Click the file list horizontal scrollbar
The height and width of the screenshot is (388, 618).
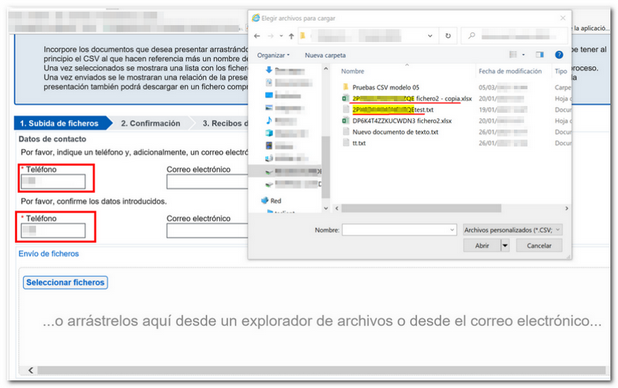[x=421, y=208]
